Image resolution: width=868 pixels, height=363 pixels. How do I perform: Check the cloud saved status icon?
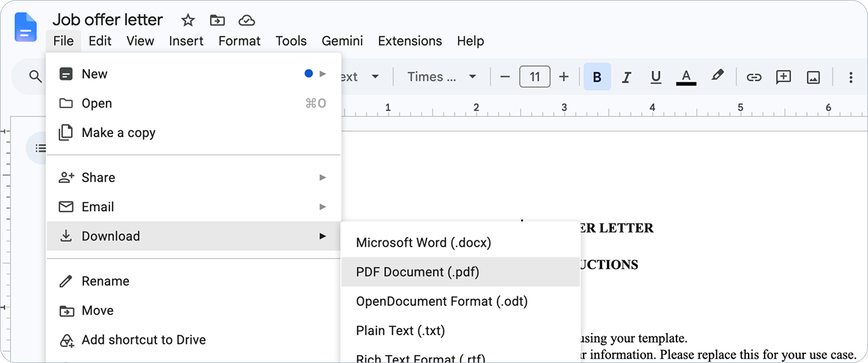point(247,20)
